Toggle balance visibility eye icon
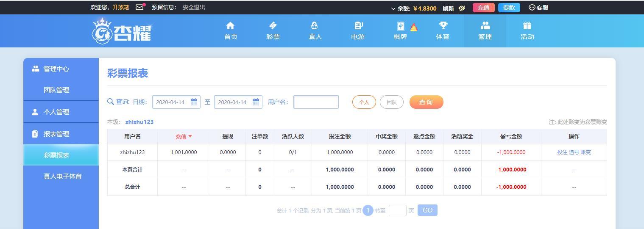This screenshot has height=229, width=644. click(462, 8)
